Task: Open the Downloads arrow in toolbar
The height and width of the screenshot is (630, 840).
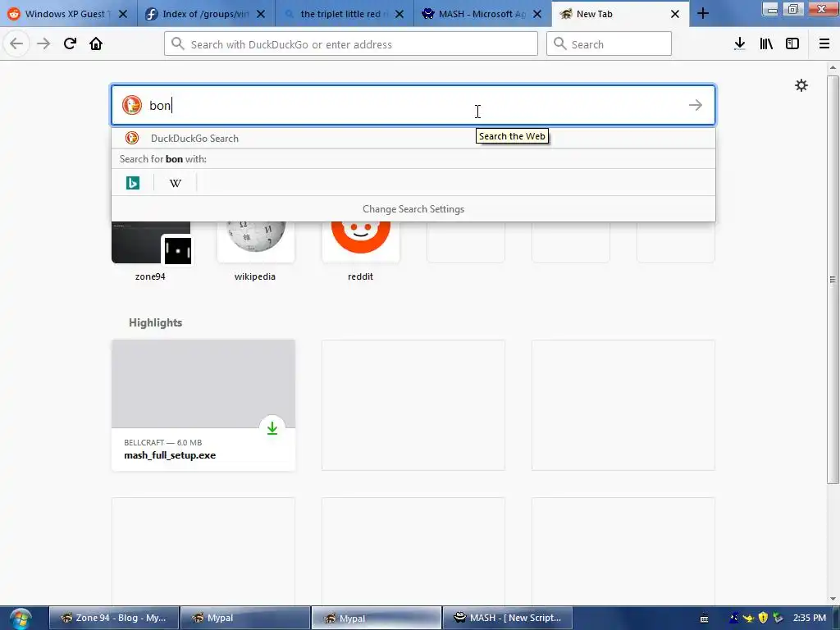Action: point(740,43)
